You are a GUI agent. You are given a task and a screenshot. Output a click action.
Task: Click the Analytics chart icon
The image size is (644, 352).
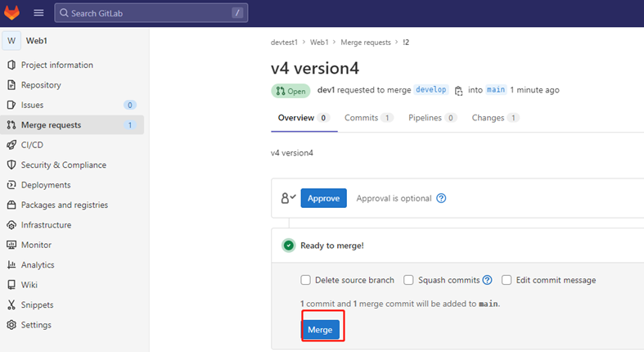click(x=11, y=265)
